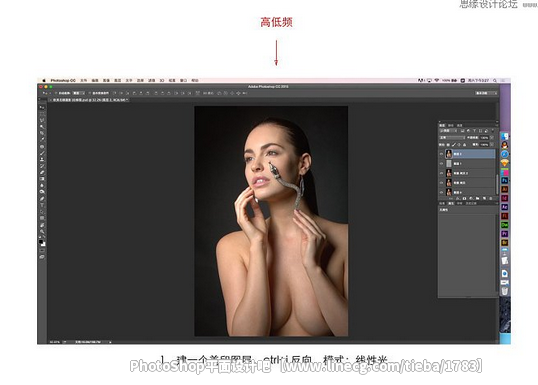Select the Blur tool
This screenshot has width=538, height=385.
click(42, 185)
